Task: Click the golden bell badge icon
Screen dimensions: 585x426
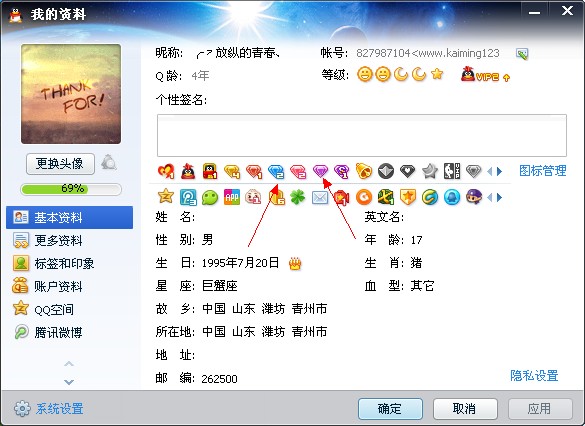Action: pos(363,171)
